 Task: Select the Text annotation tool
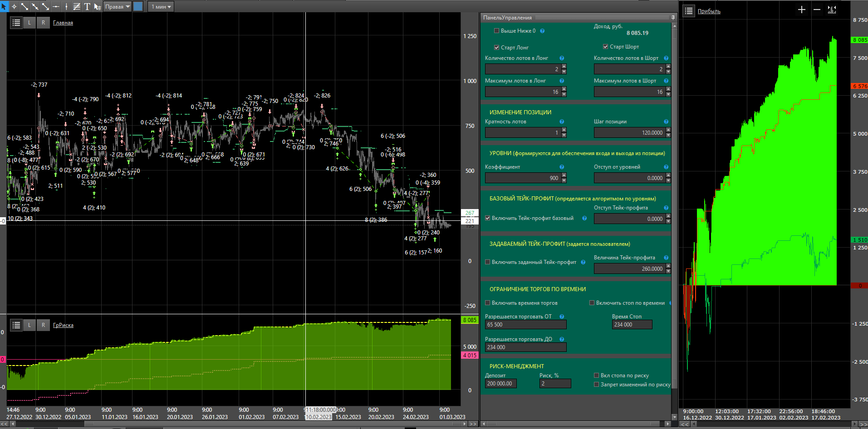87,6
